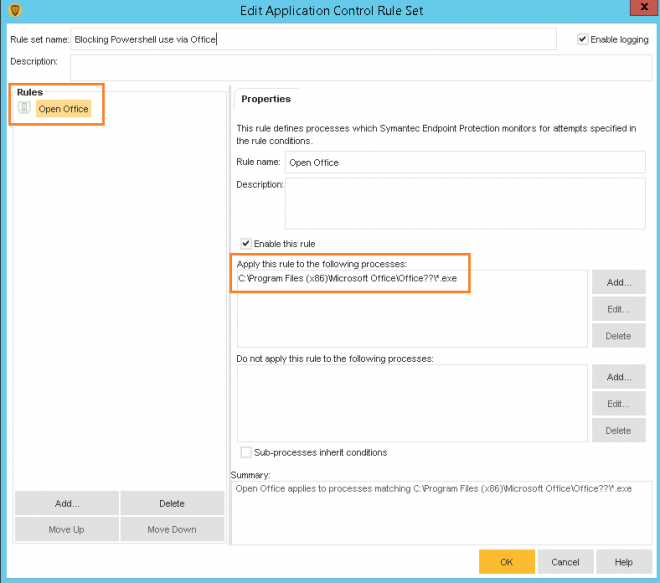This screenshot has height=583, width=660.
Task: Delete the selected rule from Rules
Action: click(171, 504)
